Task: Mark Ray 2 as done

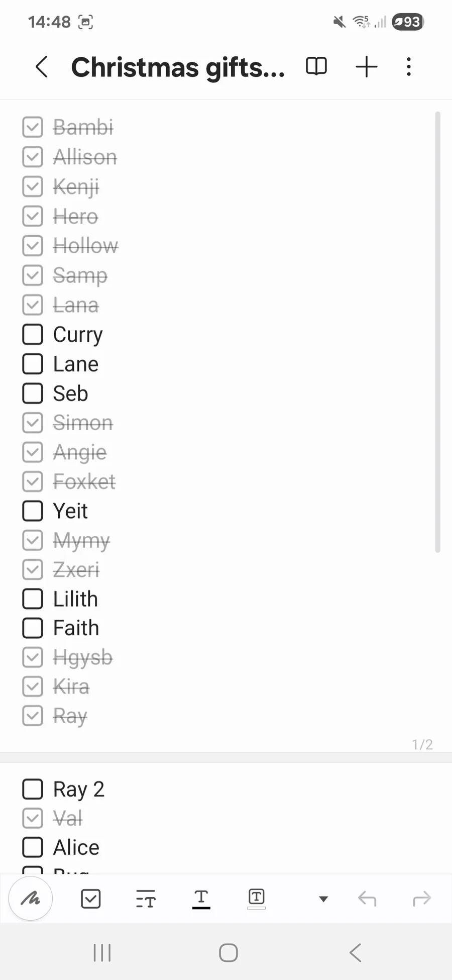Action: 33,789
